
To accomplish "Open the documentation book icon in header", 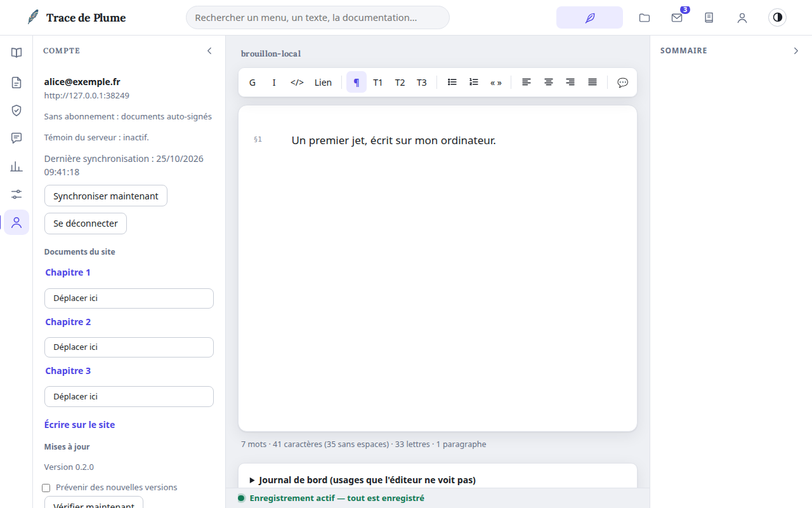I will tap(709, 18).
